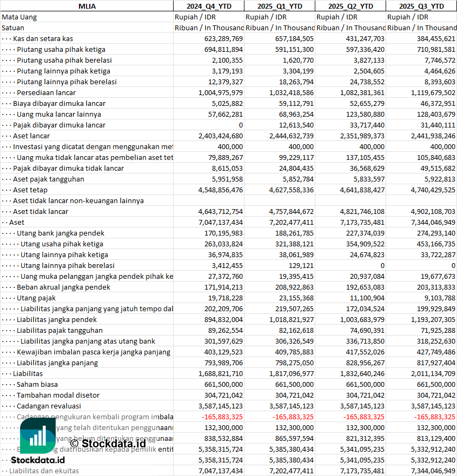Click the 0 value in Pajak dibayar dimuka lancar row
The image size is (457, 476).
[241, 125]
